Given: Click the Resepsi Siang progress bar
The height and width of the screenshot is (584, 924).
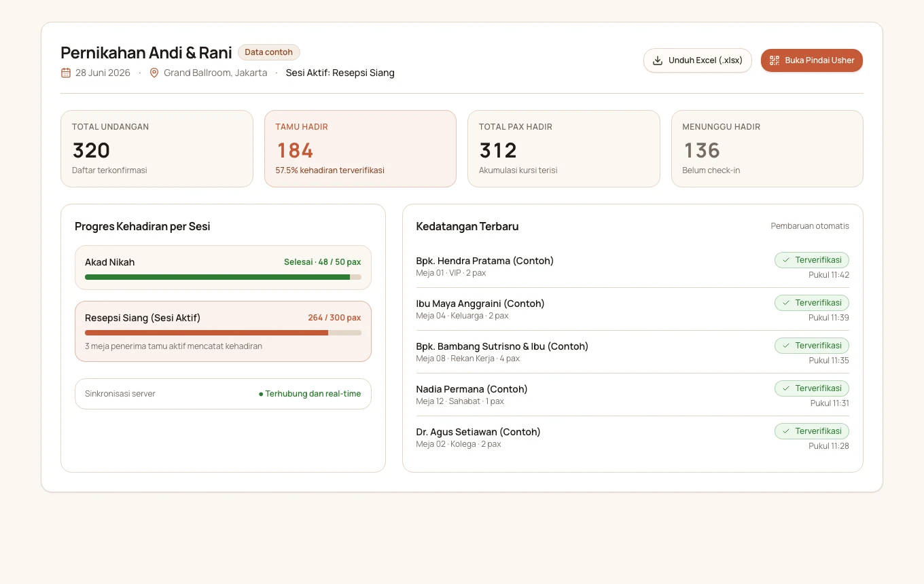Looking at the screenshot, I should pos(223,333).
